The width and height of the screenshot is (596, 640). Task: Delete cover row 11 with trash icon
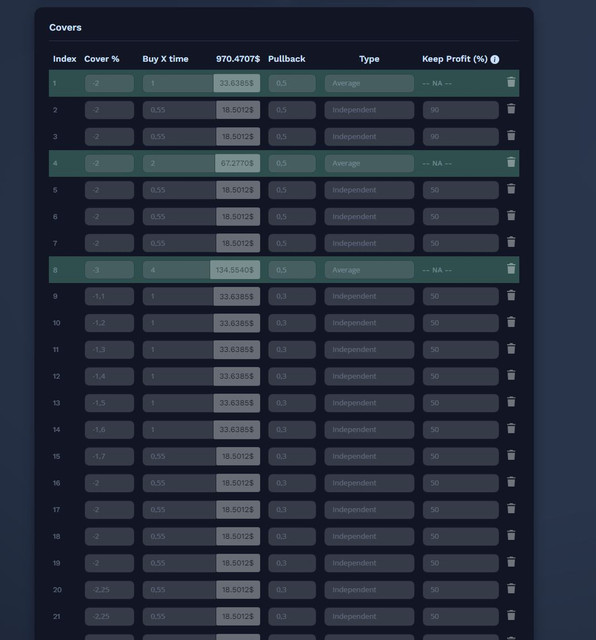pos(511,349)
